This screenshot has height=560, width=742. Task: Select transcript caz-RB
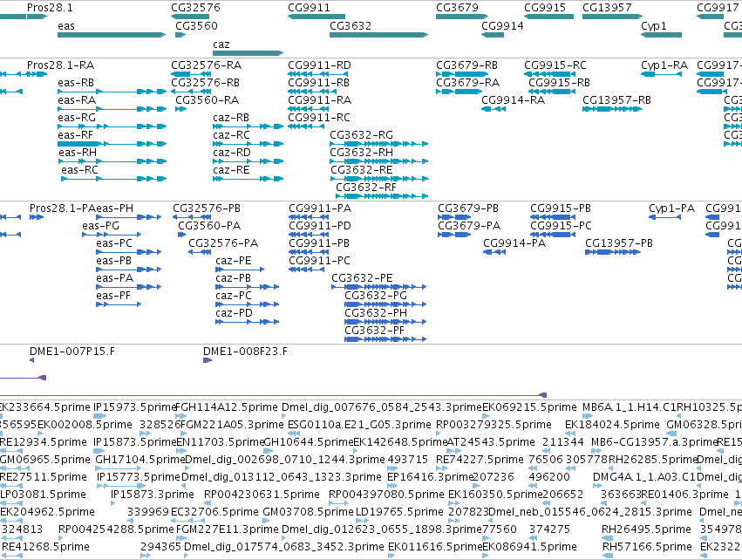point(231,118)
